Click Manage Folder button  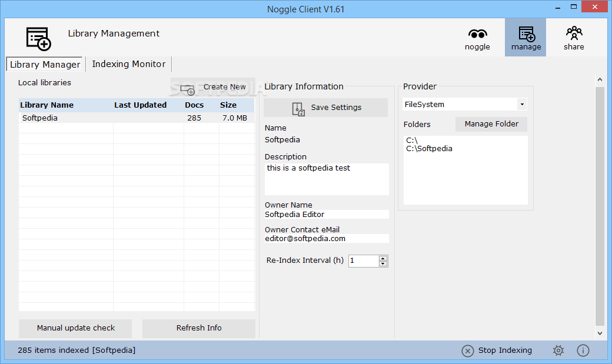[491, 124]
